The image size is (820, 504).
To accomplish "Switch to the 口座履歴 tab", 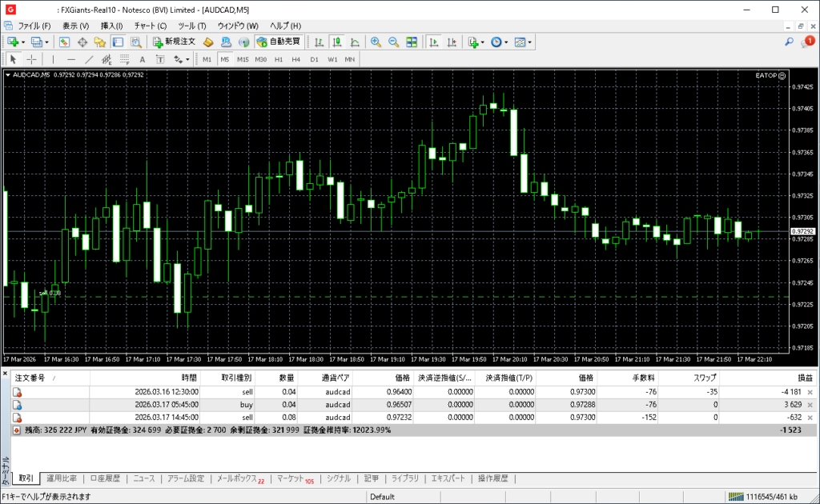I will point(104,478).
